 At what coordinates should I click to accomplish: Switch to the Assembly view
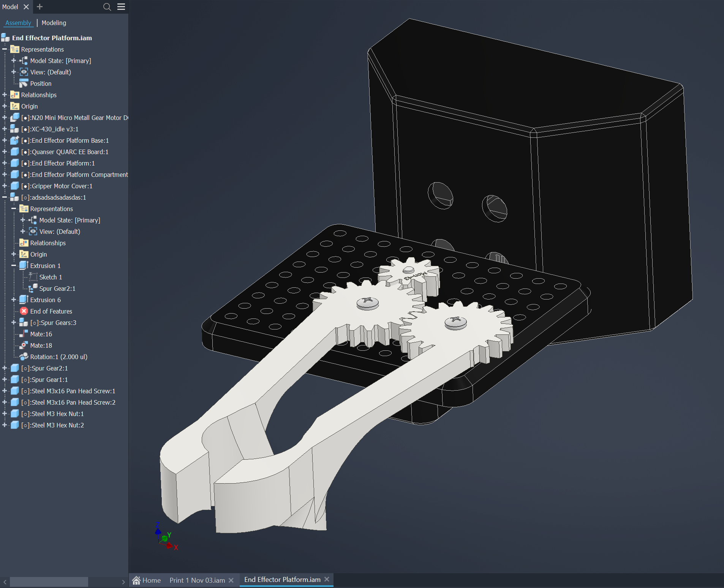coord(18,23)
